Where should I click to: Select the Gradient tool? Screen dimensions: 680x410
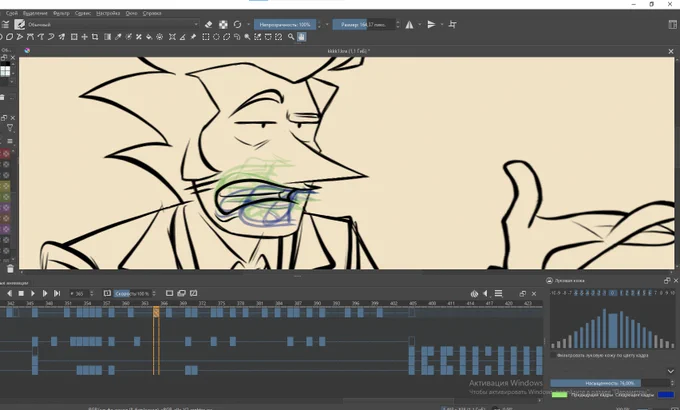(x=107, y=37)
